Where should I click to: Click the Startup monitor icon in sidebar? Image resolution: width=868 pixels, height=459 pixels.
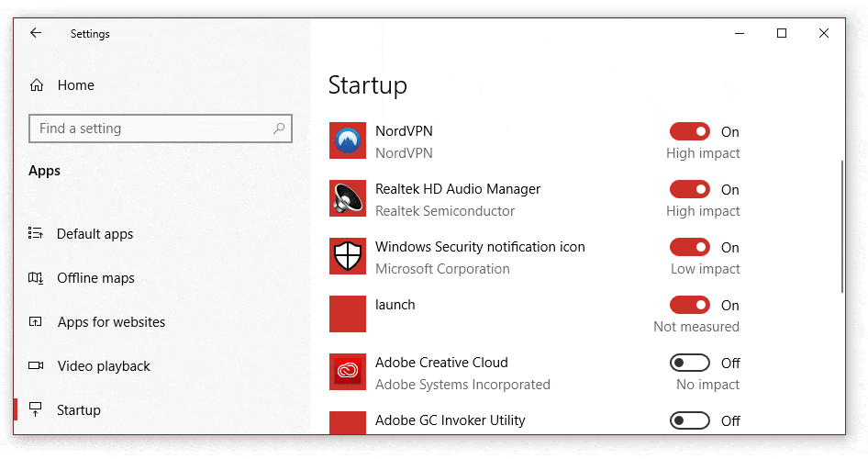click(36, 409)
